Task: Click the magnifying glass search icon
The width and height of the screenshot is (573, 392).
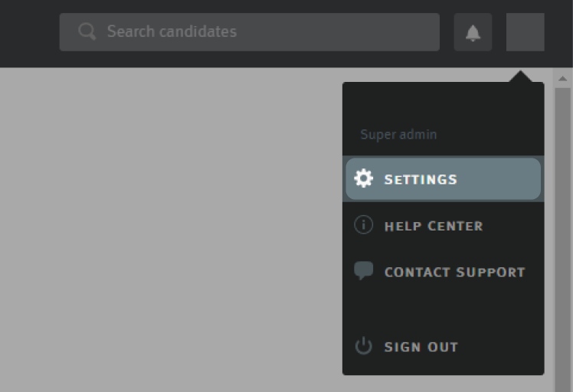Action: coord(87,32)
